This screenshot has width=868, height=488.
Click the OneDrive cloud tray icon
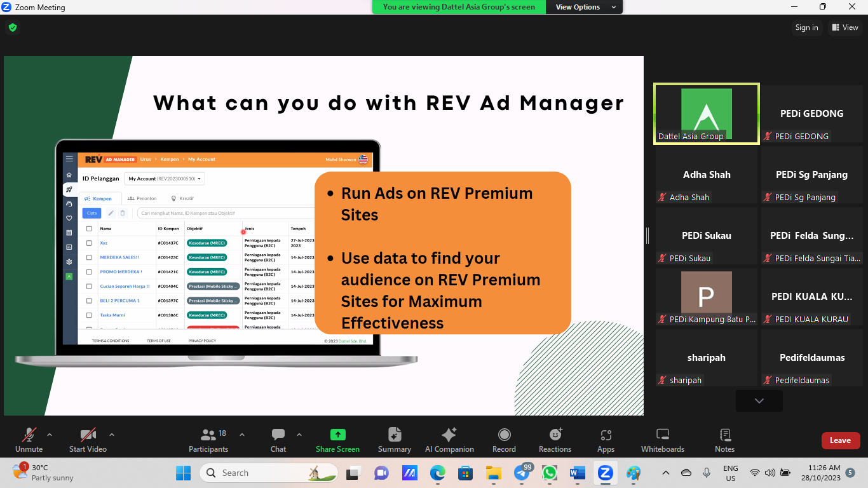[x=686, y=473]
